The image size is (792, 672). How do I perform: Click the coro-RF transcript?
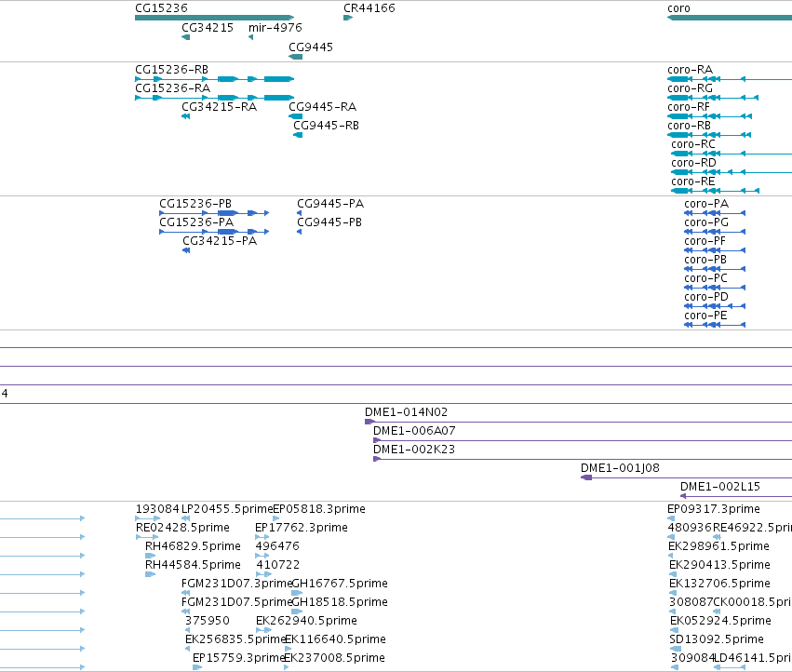pyautogui.click(x=710, y=116)
